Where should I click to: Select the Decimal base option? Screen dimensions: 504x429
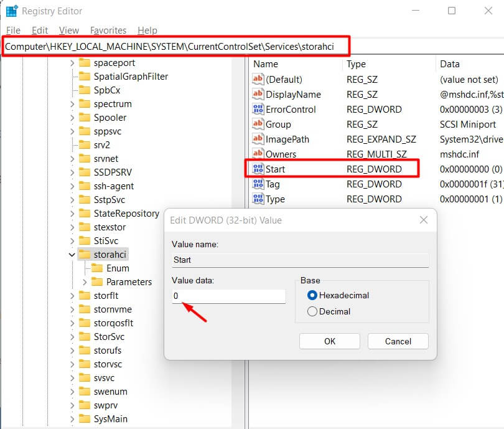tap(312, 311)
